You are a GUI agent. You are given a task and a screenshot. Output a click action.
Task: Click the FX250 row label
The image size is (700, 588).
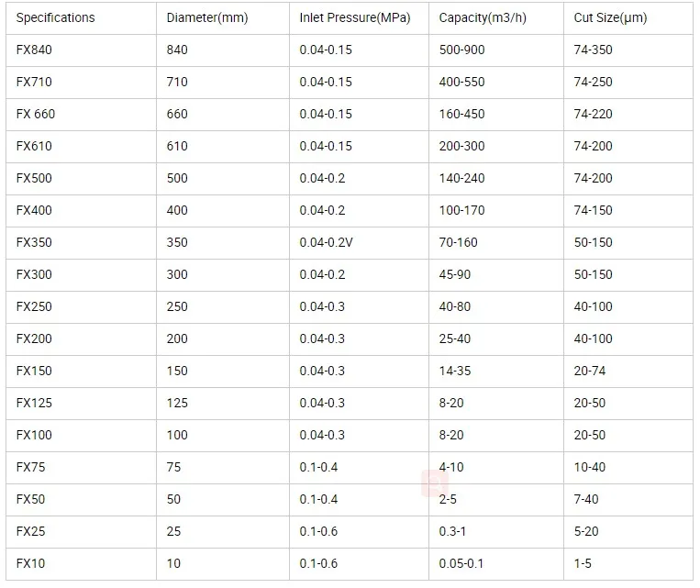coord(35,306)
